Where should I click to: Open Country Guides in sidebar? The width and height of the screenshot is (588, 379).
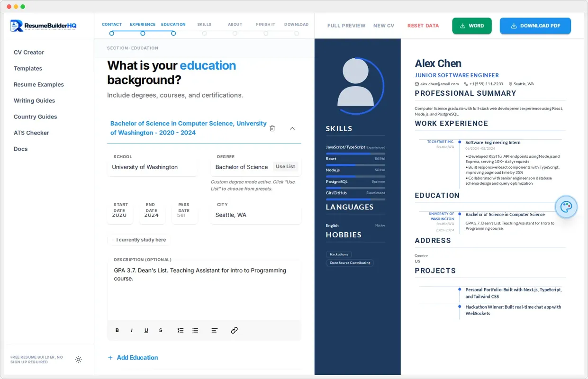(x=35, y=117)
